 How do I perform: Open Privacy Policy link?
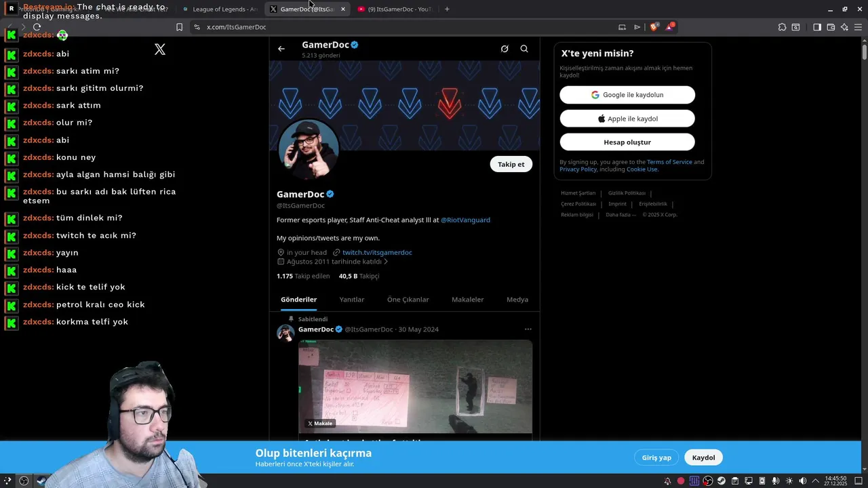[578, 169]
